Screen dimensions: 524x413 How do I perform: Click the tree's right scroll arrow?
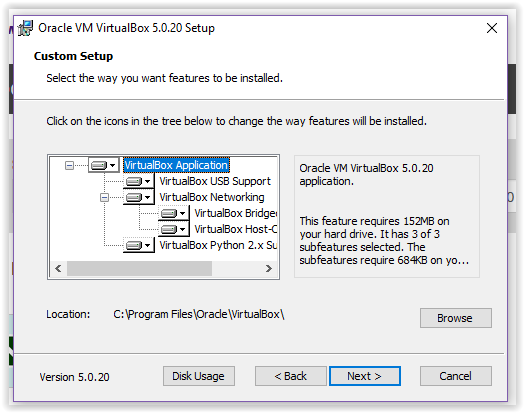click(269, 268)
